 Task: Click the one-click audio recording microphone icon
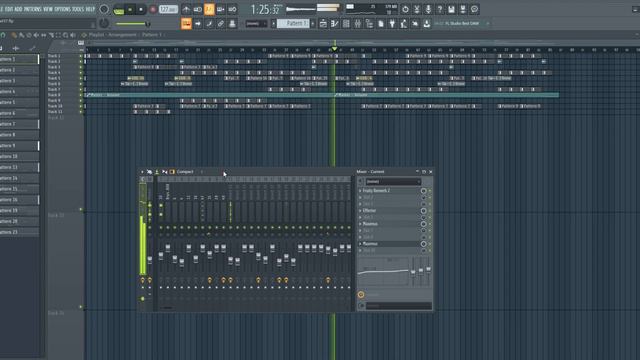click(428, 9)
